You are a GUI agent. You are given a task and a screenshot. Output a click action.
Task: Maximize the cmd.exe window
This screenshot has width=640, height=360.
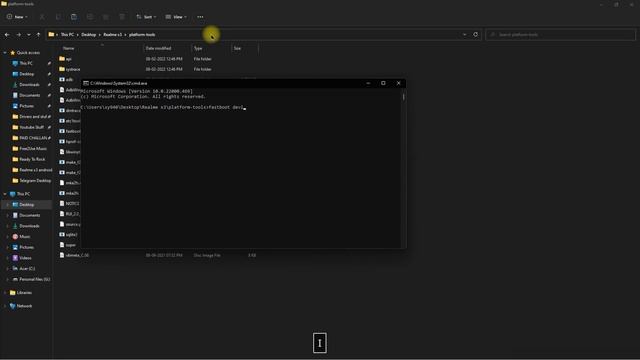click(x=383, y=83)
